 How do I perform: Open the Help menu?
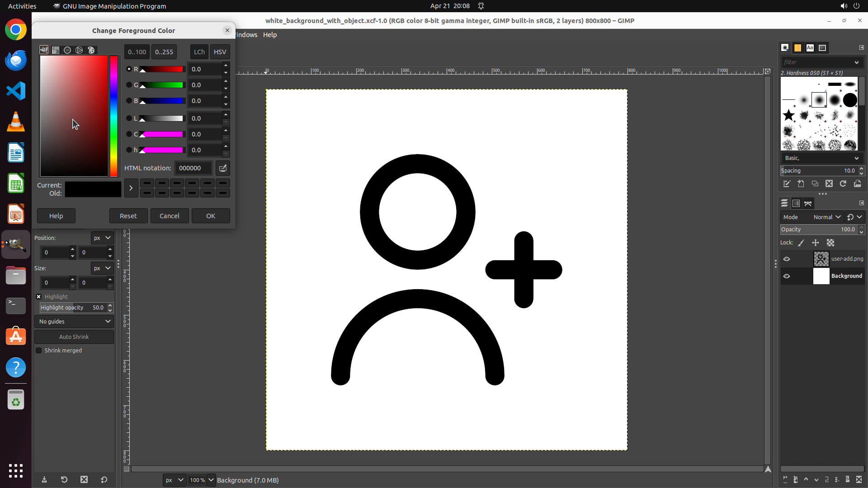[x=270, y=35]
